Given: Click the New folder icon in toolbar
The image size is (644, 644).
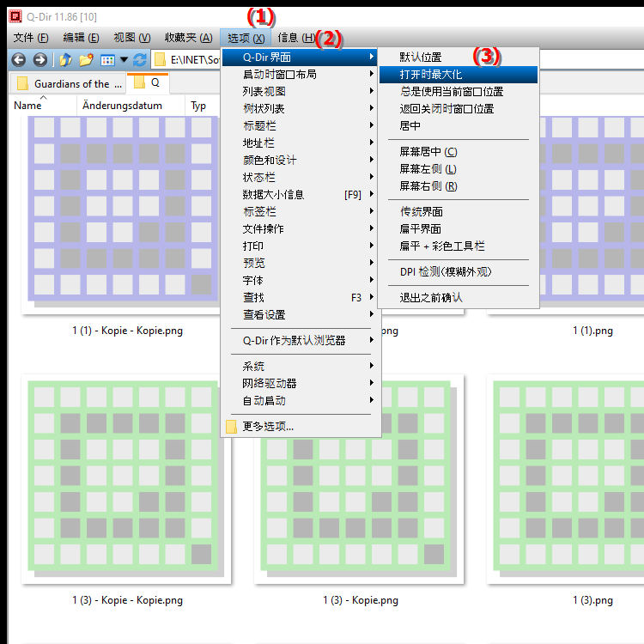Looking at the screenshot, I should point(86,60).
